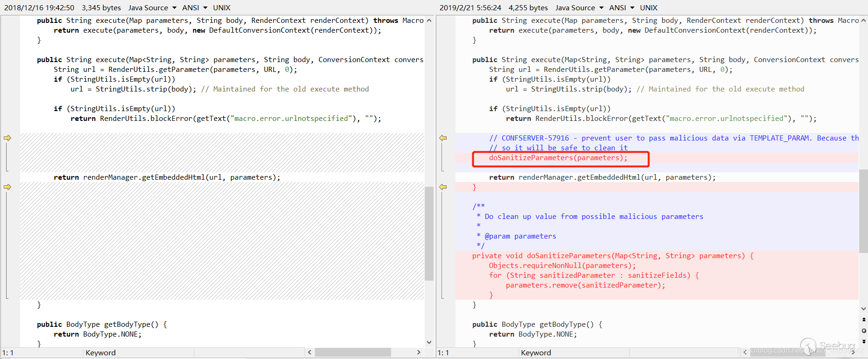
Task: Click the 2018/12/16 19:42:50 timestamp
Action: (x=39, y=7)
